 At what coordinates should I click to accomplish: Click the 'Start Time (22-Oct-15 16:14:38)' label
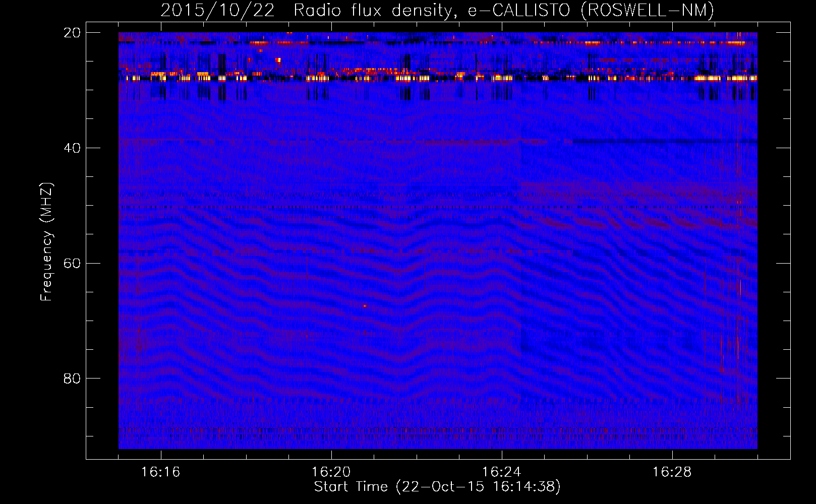(x=437, y=487)
